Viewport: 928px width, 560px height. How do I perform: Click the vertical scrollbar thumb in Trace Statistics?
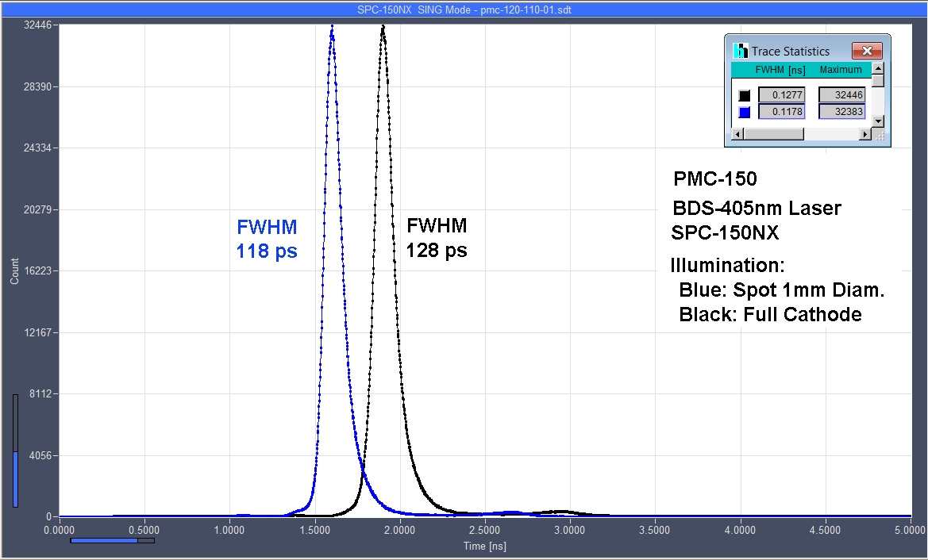pyautogui.click(x=877, y=81)
